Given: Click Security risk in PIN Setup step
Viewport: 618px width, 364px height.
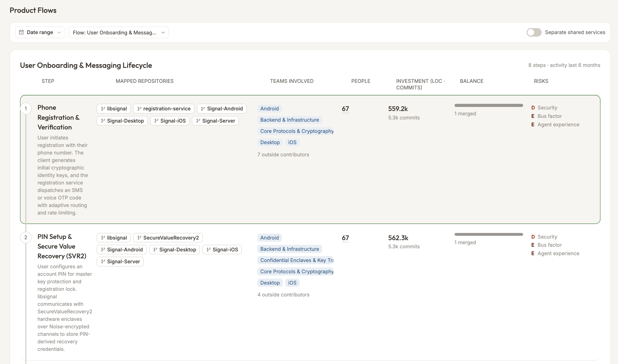Looking at the screenshot, I should click(x=544, y=237).
